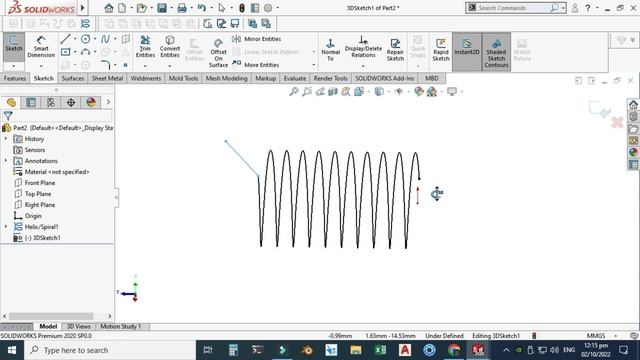This screenshot has width=640, height=360.
Task: Click the Undo icon
Action: (x=201, y=8)
